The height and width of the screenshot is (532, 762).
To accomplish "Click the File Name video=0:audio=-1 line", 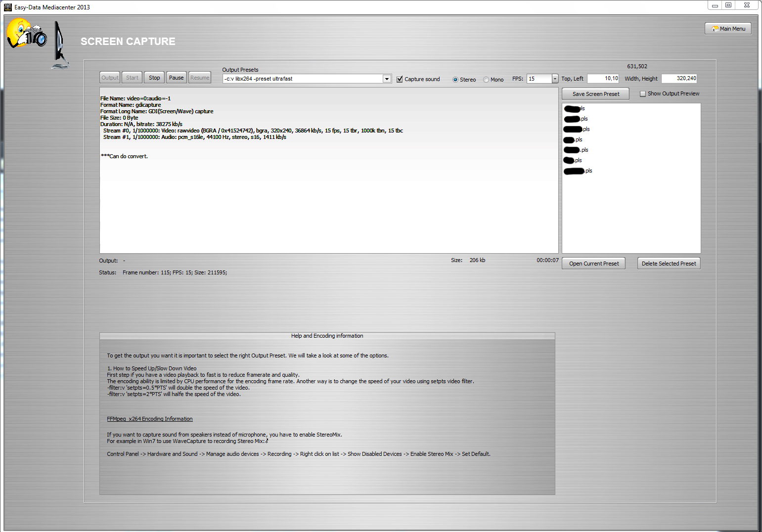I will click(135, 98).
